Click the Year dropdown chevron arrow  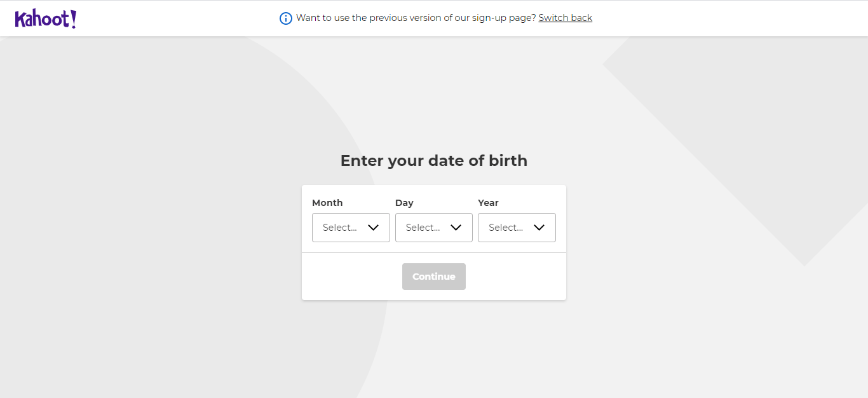(x=539, y=228)
